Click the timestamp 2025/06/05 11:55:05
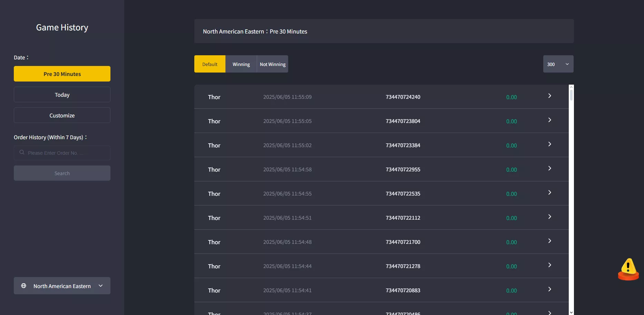 click(x=287, y=121)
